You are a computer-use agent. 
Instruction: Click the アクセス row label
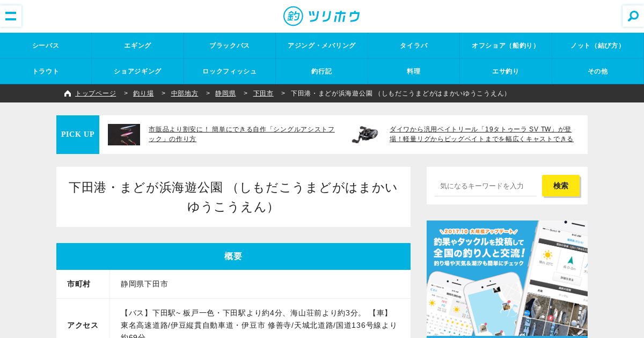(83, 325)
